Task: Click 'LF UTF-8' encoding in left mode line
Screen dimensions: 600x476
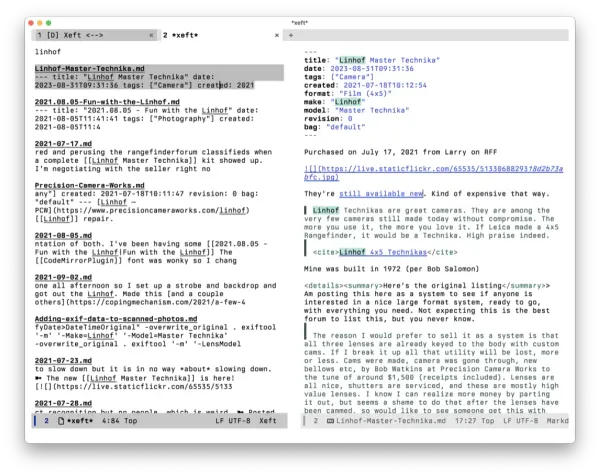Action: (233, 421)
